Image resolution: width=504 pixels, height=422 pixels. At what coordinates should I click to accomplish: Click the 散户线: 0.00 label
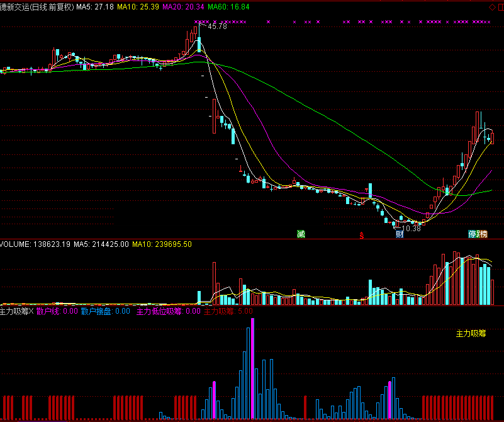(x=57, y=311)
